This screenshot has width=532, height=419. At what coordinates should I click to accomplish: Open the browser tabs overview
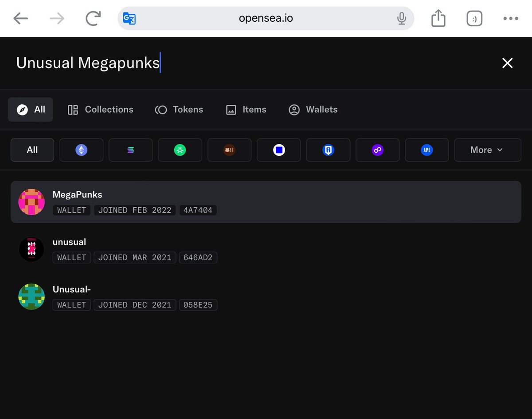click(x=474, y=18)
